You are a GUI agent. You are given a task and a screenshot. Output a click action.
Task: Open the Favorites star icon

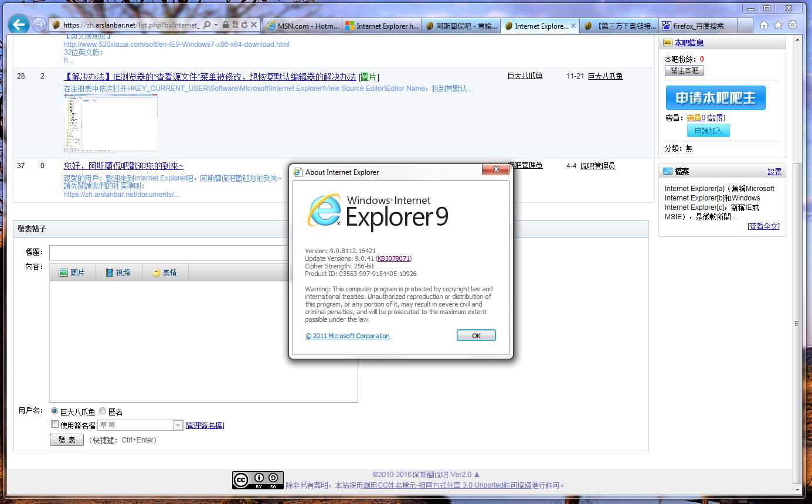pyautogui.click(x=778, y=25)
